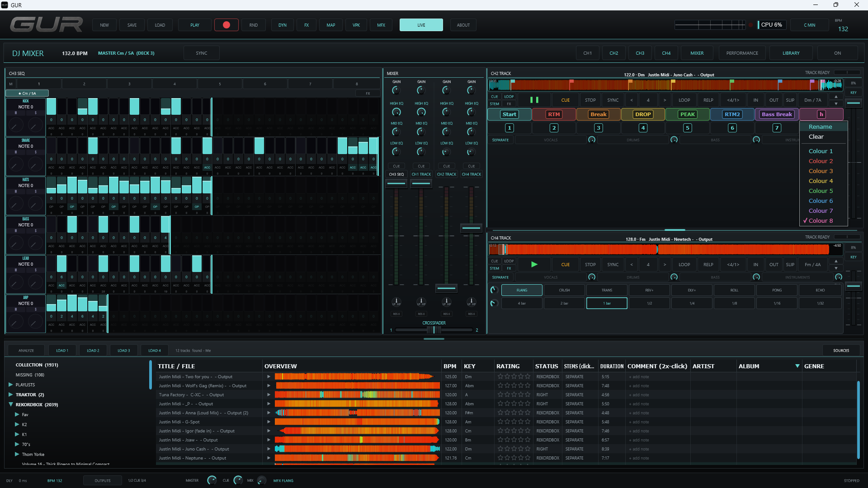
Task: Expand the 70's folder
Action: (x=17, y=444)
